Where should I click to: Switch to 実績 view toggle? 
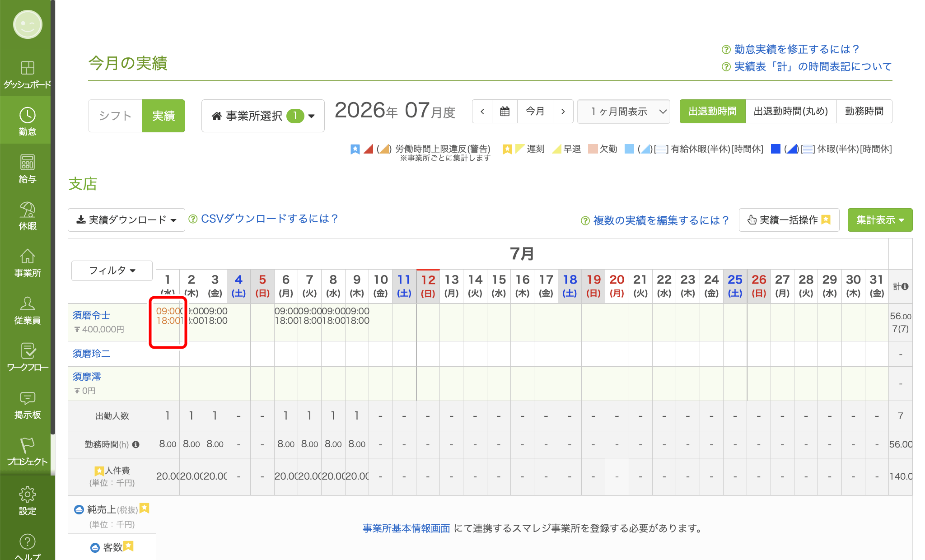coord(164,116)
